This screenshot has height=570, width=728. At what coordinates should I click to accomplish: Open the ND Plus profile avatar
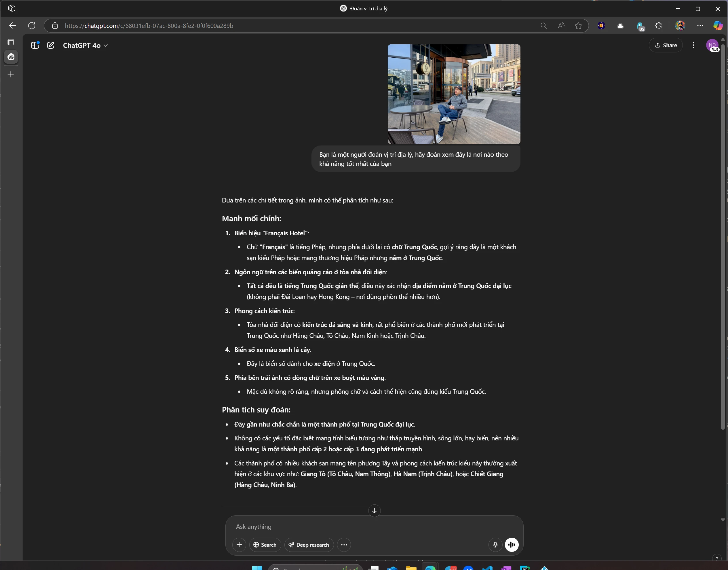[x=712, y=46]
